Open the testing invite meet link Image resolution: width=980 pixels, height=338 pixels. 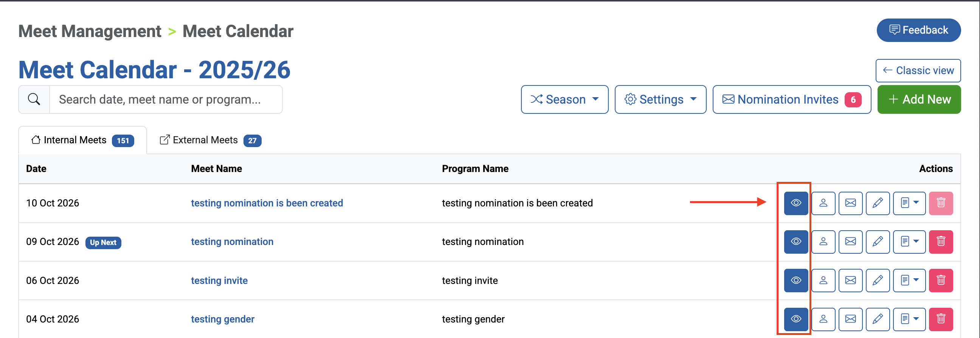219,281
